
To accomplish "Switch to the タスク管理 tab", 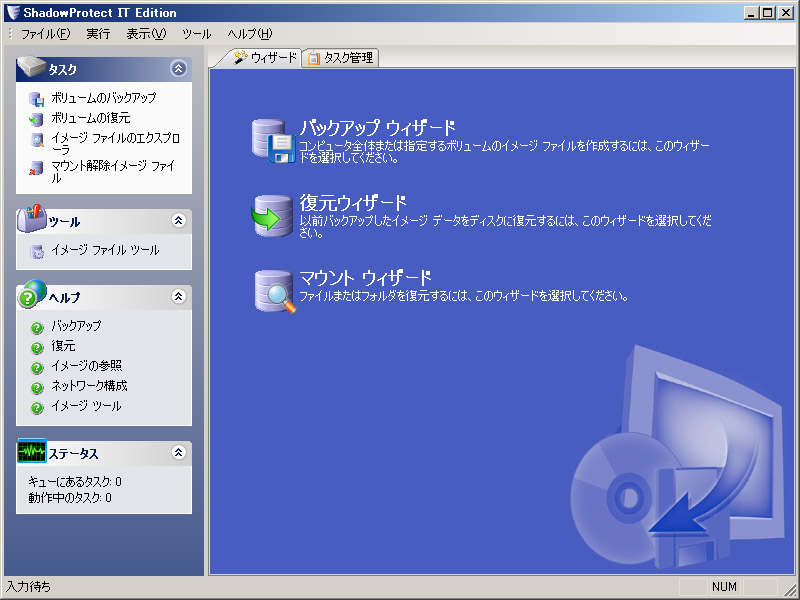I will coord(340,58).
